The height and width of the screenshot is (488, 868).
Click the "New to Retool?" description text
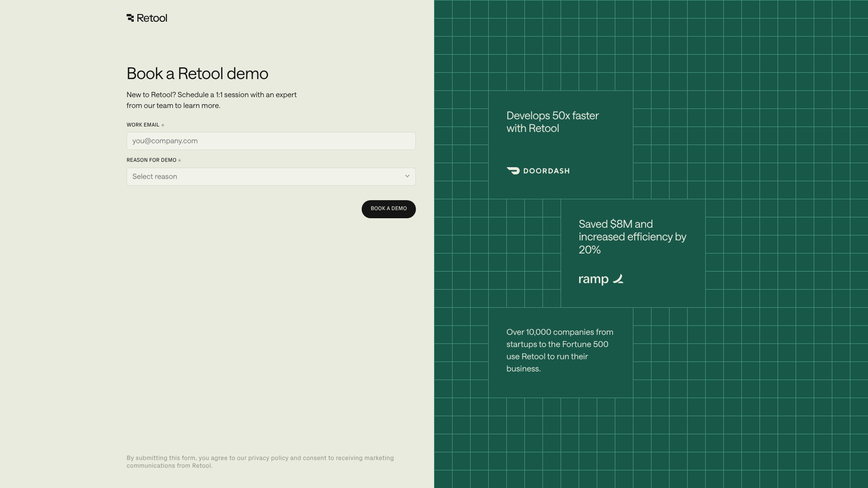point(212,100)
